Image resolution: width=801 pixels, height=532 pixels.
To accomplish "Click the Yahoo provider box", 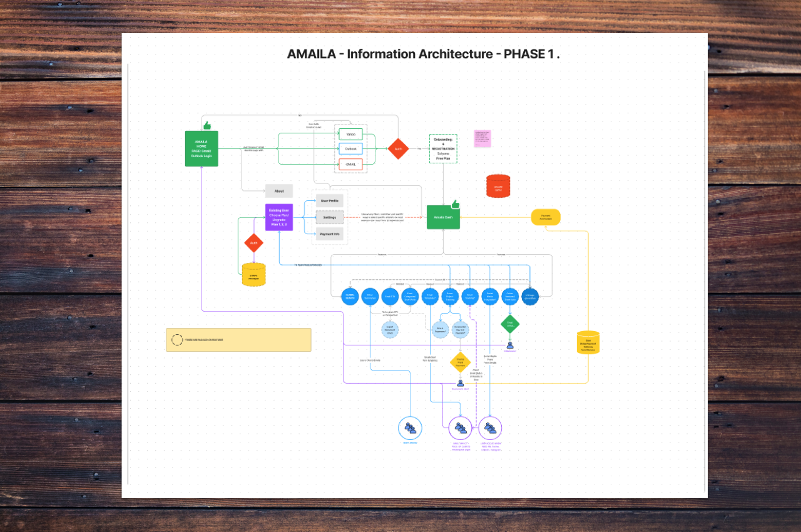I will [x=350, y=134].
